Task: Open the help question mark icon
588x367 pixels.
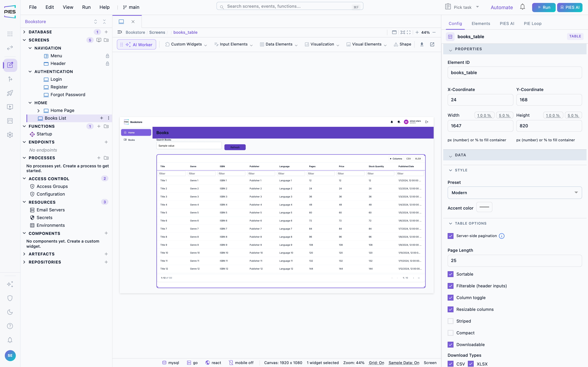Action: [10, 326]
